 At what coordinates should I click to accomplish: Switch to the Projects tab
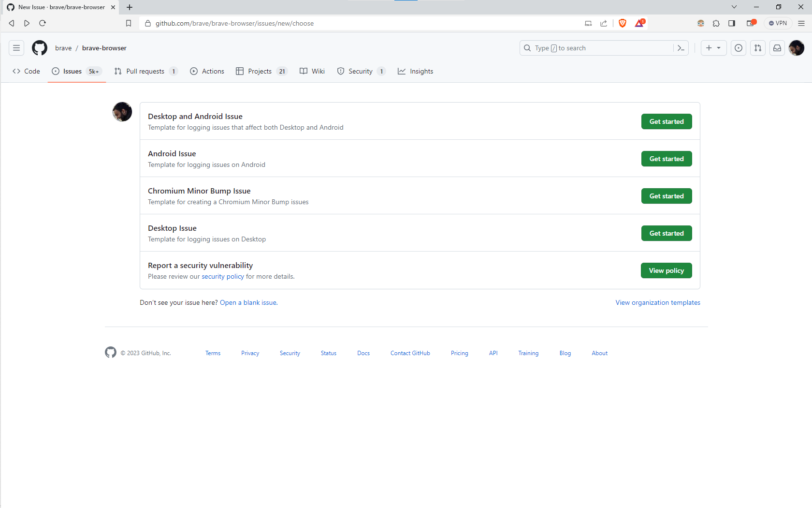[261, 71]
